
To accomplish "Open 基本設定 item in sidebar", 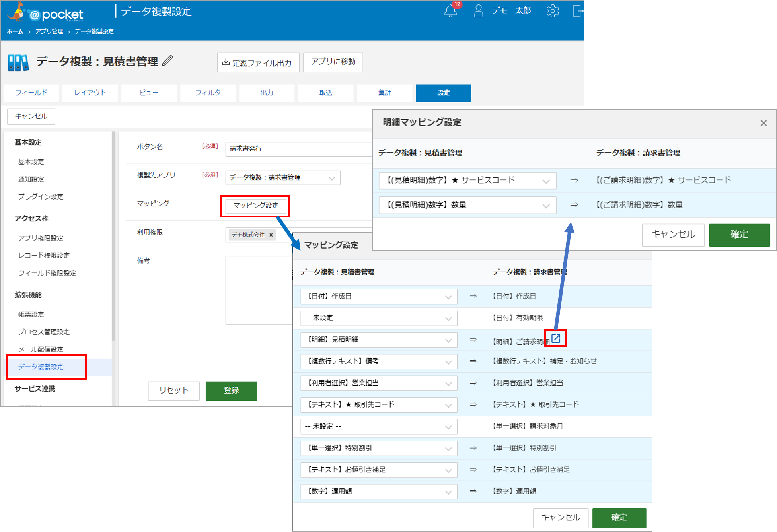I will (31, 162).
